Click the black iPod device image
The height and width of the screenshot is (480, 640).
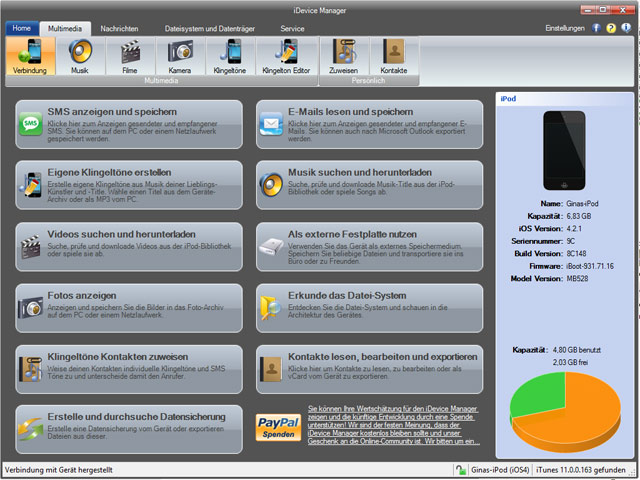coord(564,150)
